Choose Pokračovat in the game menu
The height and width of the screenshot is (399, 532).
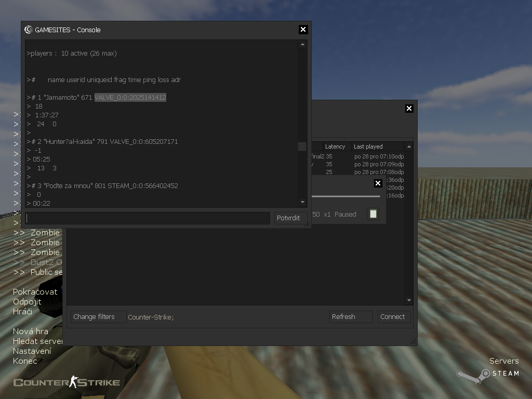coord(35,291)
